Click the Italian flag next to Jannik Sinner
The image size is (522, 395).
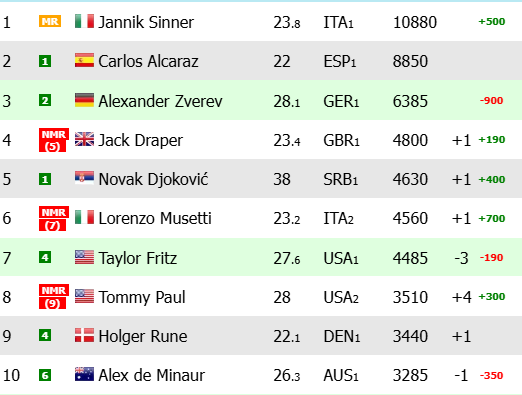84,21
